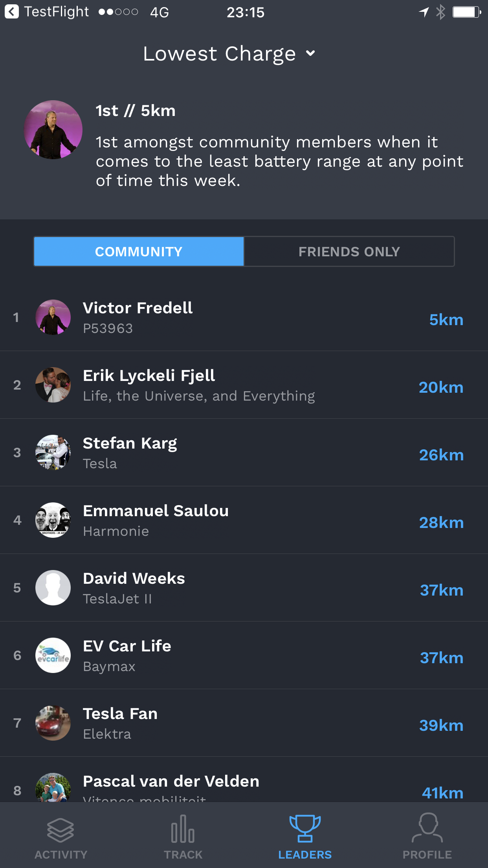Select Stefan Karg's row
This screenshot has width=488, height=868.
(244, 452)
